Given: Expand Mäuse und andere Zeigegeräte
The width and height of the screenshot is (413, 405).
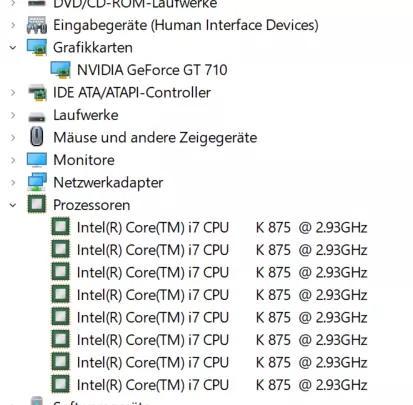Looking at the screenshot, I should [x=13, y=138].
